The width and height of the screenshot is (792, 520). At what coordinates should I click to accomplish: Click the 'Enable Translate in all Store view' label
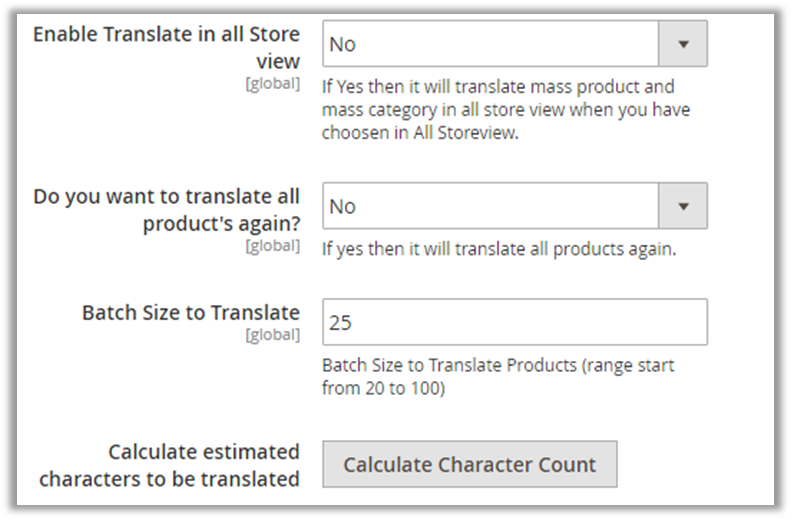pos(166,47)
